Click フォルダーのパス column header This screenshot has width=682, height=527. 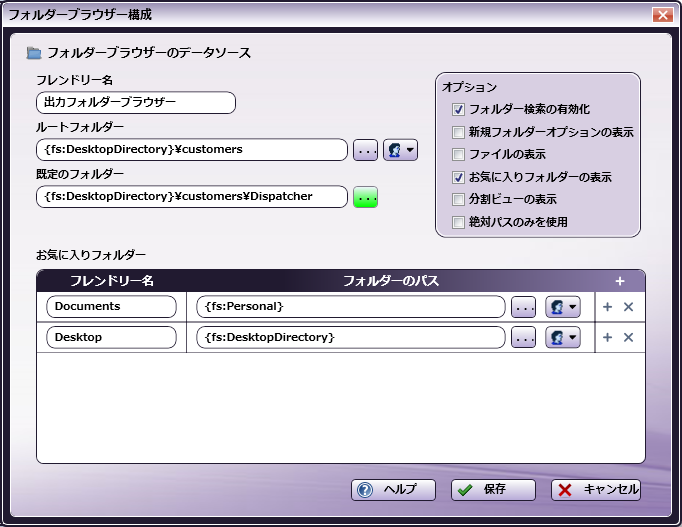391,281
